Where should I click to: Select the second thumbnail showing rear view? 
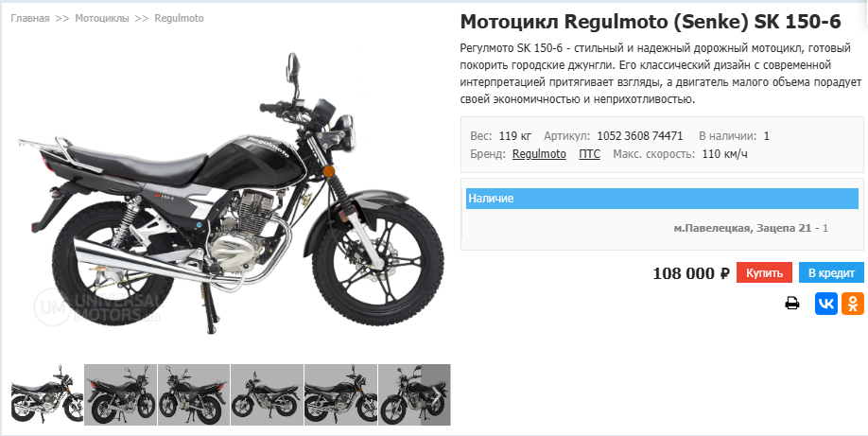[121, 394]
